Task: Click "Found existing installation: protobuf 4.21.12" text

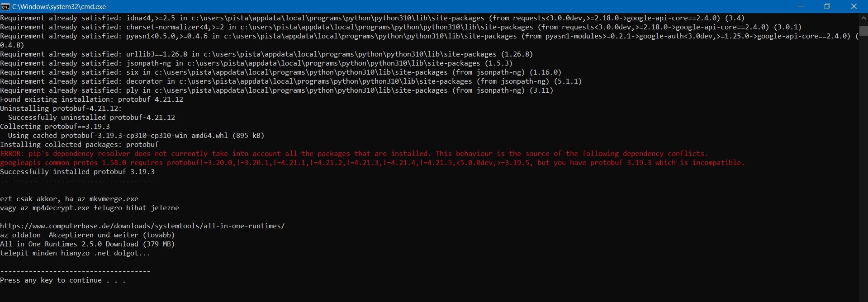Action: point(91,99)
